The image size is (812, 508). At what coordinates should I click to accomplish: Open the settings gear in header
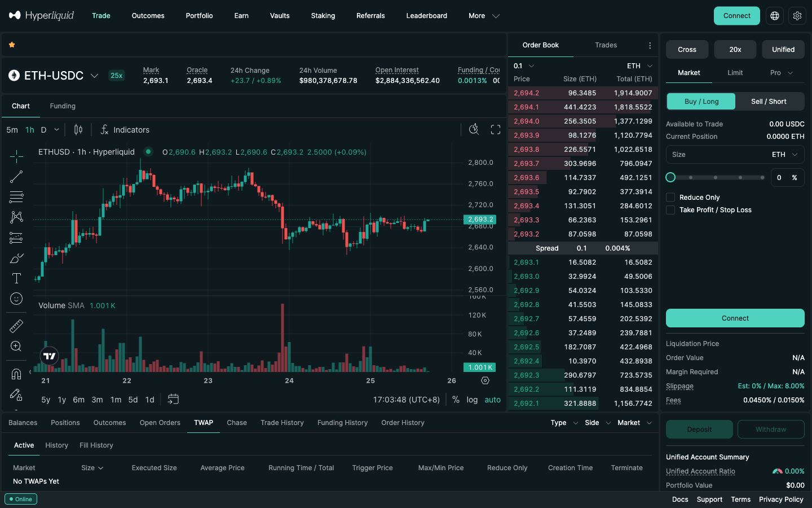click(797, 16)
